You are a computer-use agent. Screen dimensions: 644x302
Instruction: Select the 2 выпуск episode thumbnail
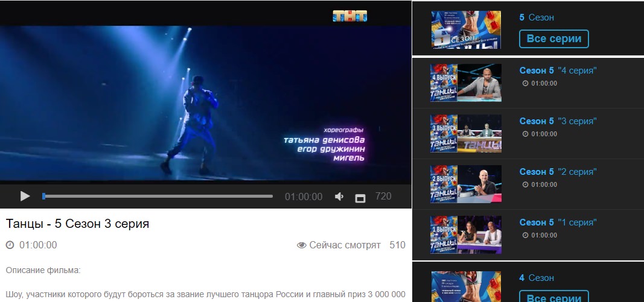point(466,184)
